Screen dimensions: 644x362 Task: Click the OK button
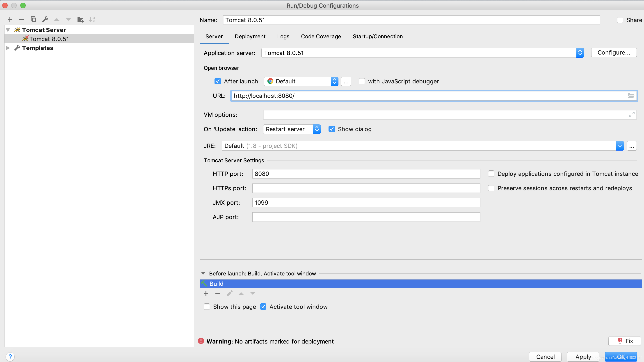[621, 357]
